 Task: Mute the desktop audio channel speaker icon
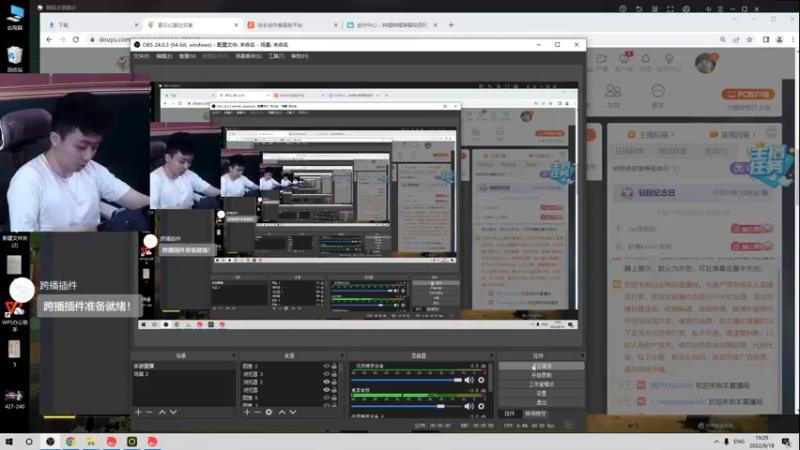469,406
